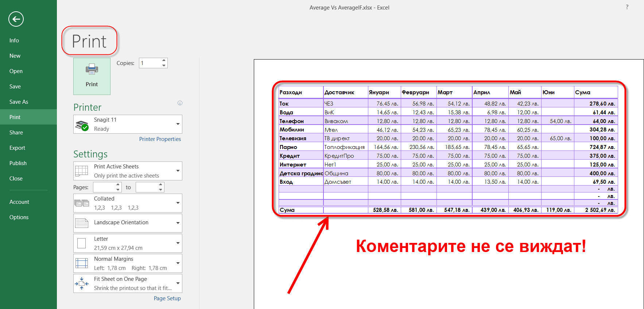644x309 pixels.
Task: Expand the Landscape Orientation dropdown
Action: (178, 223)
